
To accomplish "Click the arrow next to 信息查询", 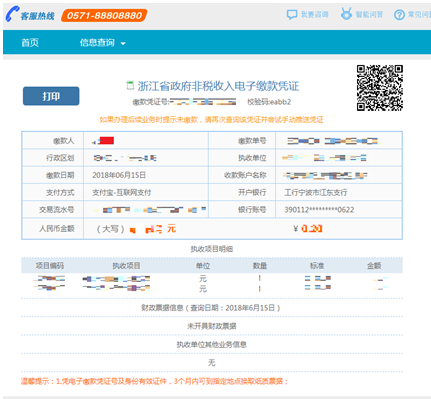I will coord(123,44).
